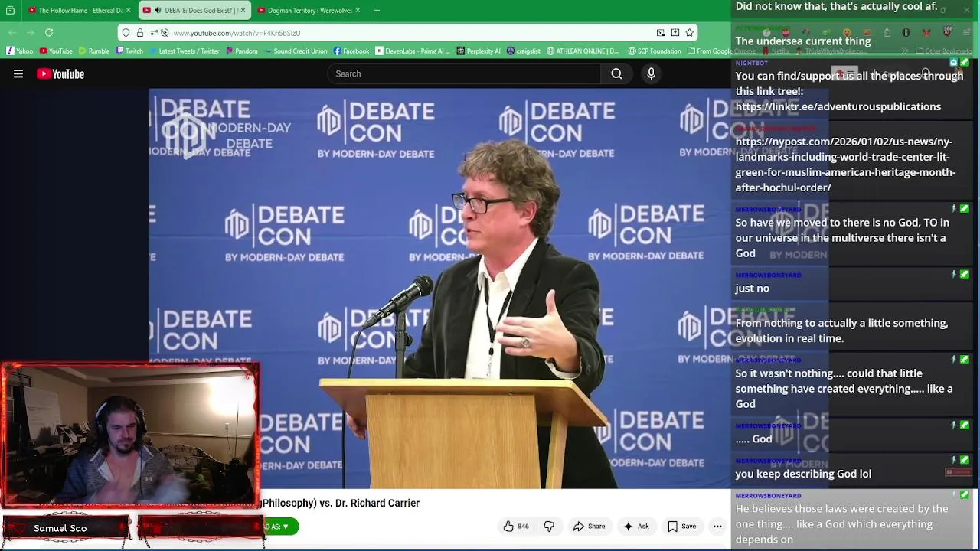980x551 pixels.
Task: Reload the page
Action: point(49,33)
